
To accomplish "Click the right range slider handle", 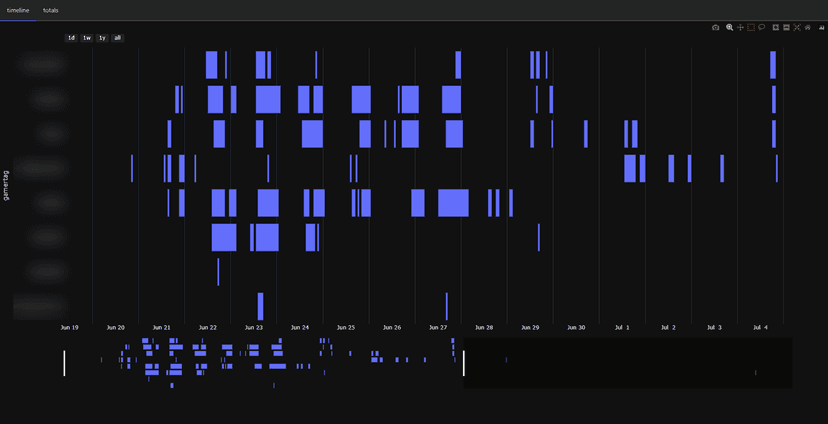I will 464,363.
